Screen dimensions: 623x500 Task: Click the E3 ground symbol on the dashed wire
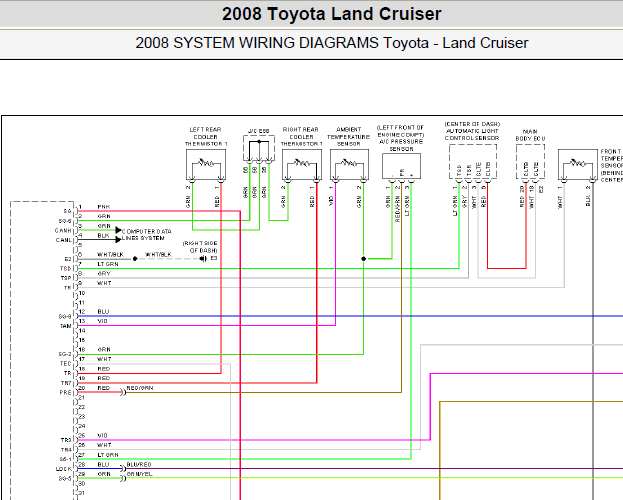pyautogui.click(x=203, y=259)
